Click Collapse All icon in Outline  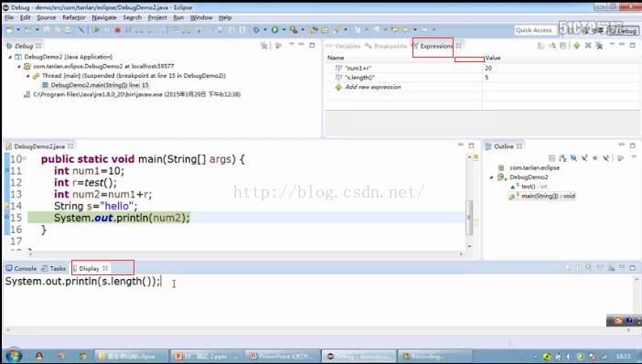tap(552, 158)
